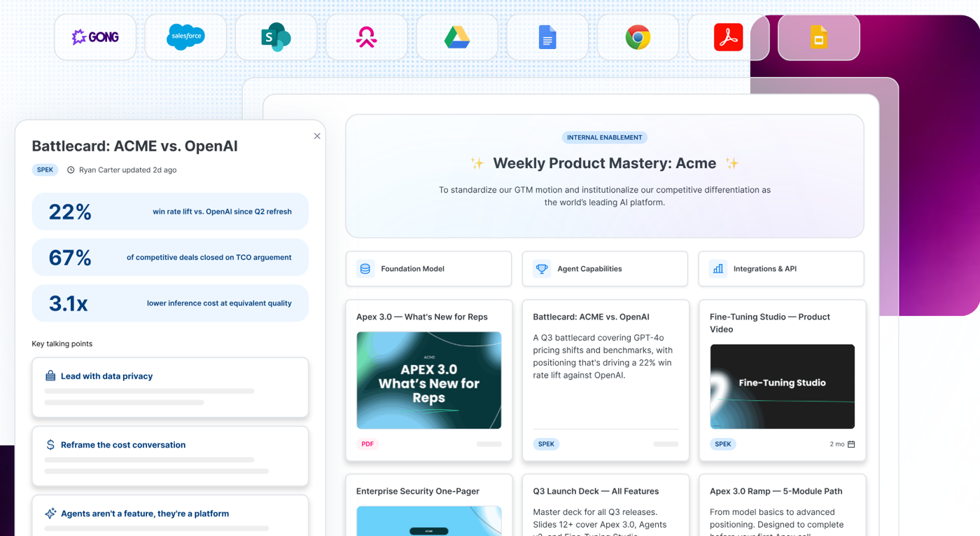Open Apex 3.0 — What's New for Reps title
The height and width of the screenshot is (536, 980).
tap(422, 317)
